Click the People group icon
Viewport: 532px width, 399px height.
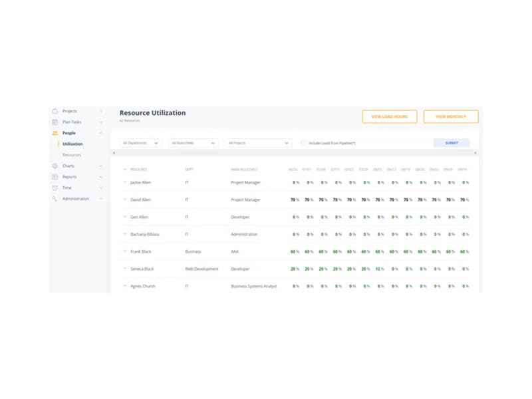[x=55, y=133]
